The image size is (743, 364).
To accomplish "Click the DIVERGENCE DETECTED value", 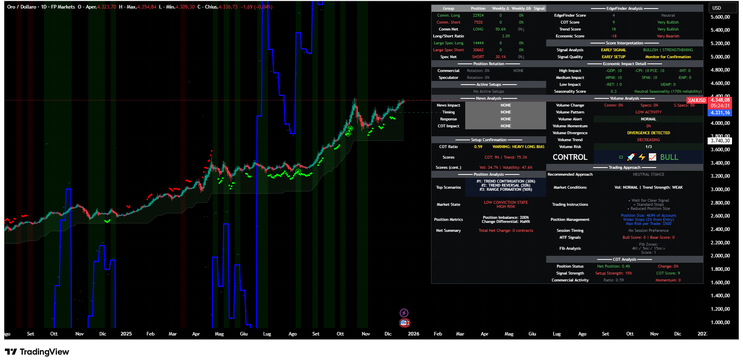I will [648, 133].
